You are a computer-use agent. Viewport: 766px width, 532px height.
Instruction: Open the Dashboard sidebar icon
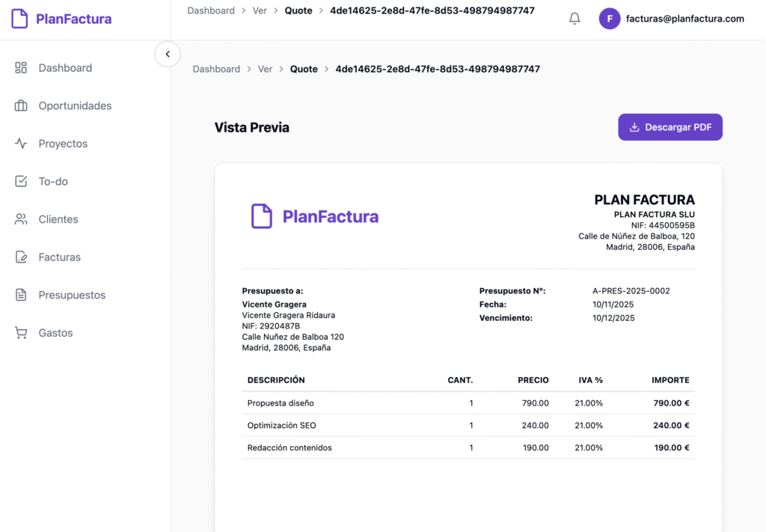[x=21, y=67]
